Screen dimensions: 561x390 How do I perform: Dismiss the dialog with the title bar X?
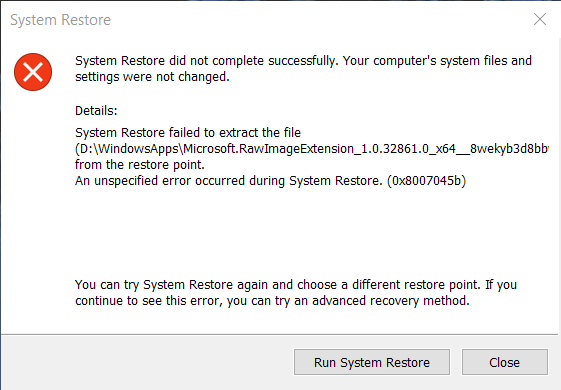[540, 19]
